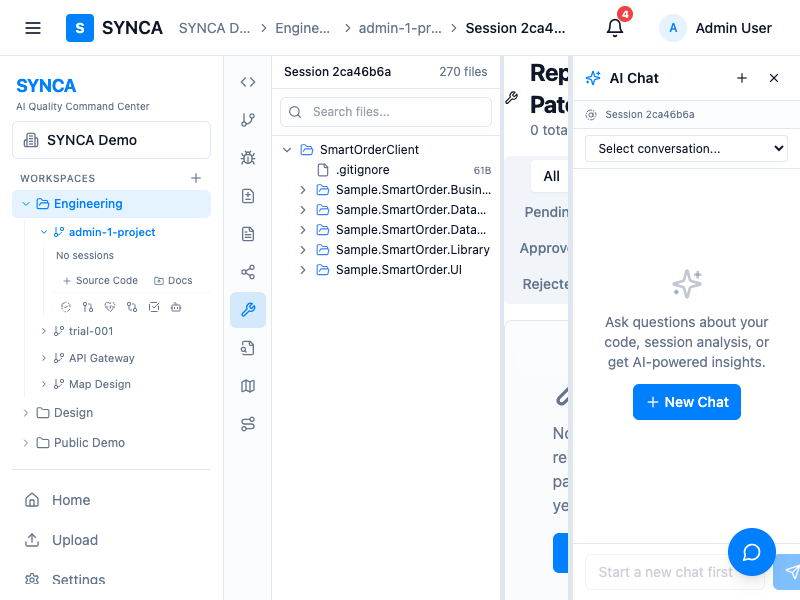This screenshot has width=800, height=600.
Task: Expand the Design workspace folder
Action: click(26, 413)
